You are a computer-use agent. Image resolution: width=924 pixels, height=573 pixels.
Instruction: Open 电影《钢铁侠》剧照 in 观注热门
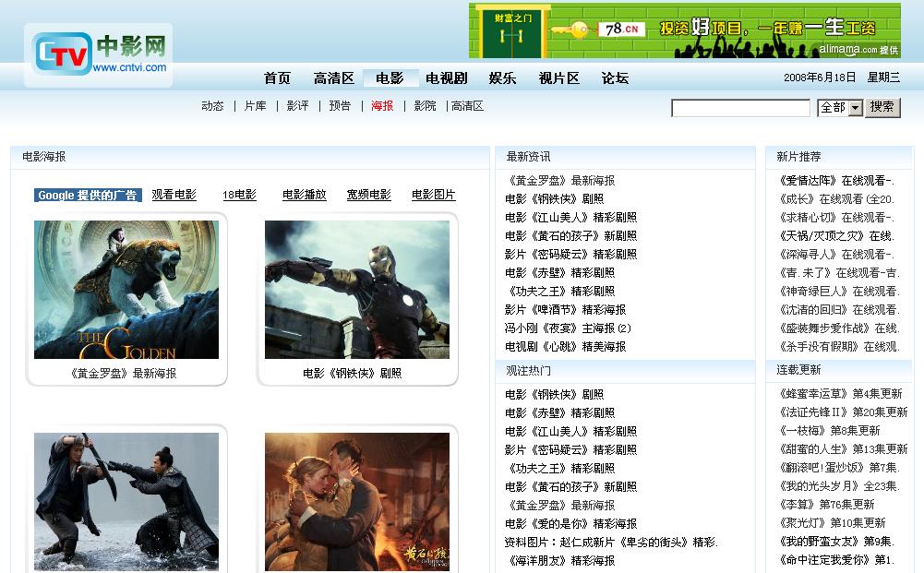click(x=554, y=395)
